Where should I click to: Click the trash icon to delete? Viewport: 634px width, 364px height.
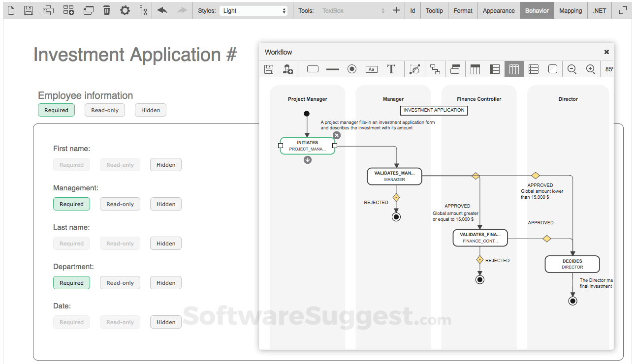pyautogui.click(x=107, y=10)
